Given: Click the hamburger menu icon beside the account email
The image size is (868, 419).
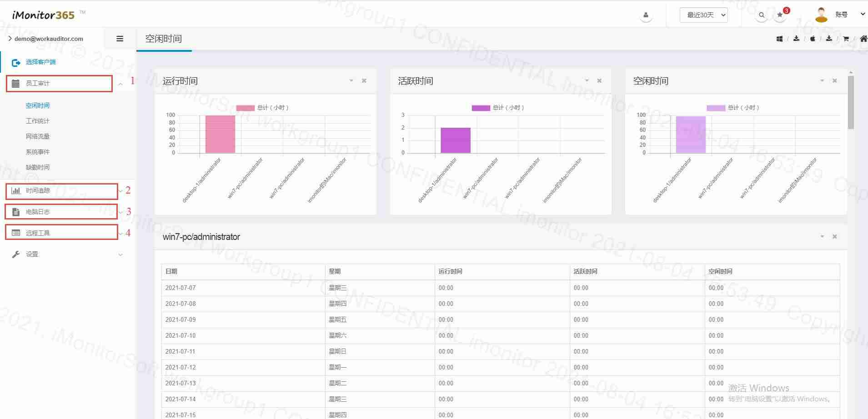Looking at the screenshot, I should (x=120, y=39).
